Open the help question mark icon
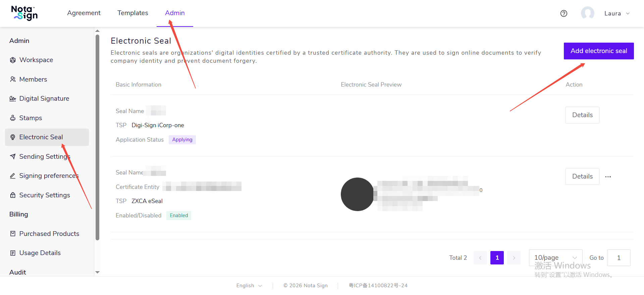 coord(564,13)
